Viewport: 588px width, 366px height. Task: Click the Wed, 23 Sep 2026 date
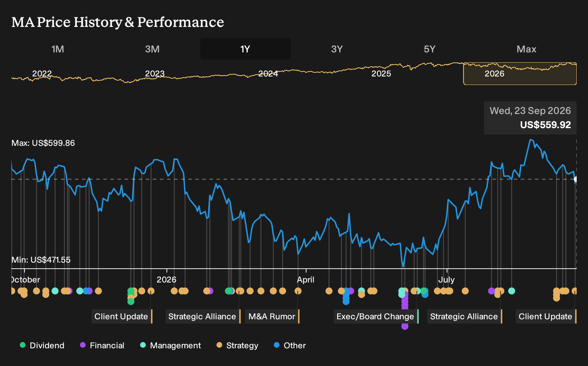[530, 111]
